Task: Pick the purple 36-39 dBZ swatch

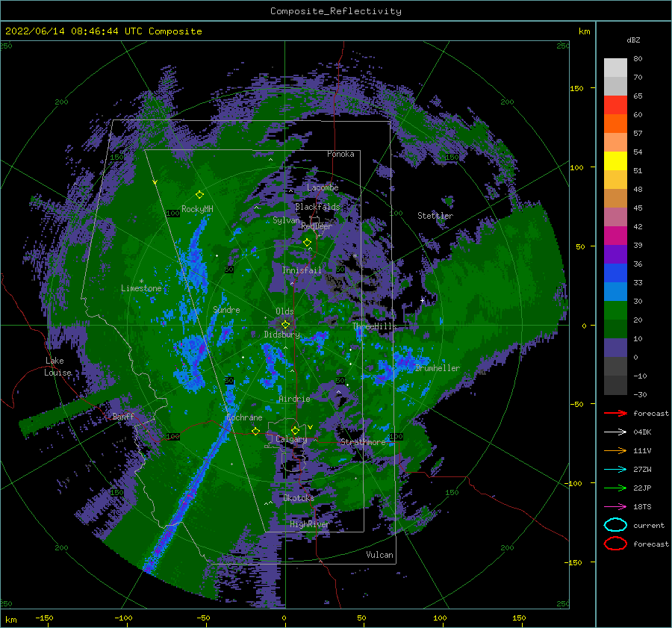Action: 615,254
